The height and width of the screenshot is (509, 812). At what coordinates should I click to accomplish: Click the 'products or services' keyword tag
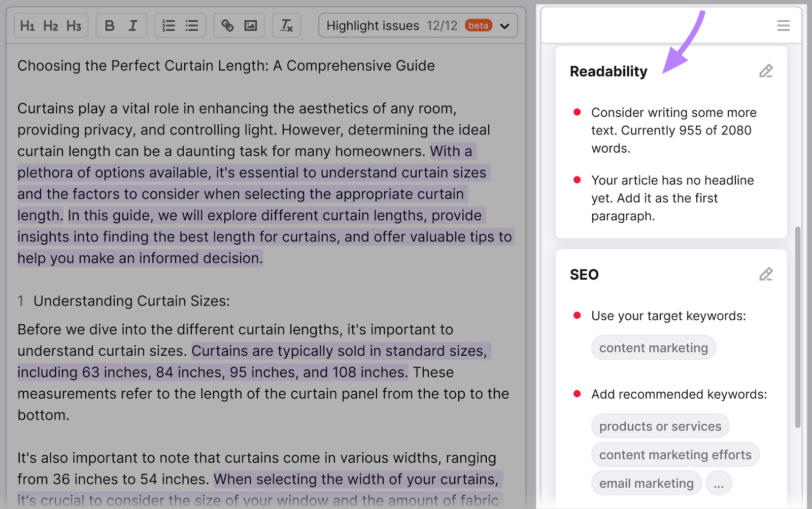click(x=660, y=426)
